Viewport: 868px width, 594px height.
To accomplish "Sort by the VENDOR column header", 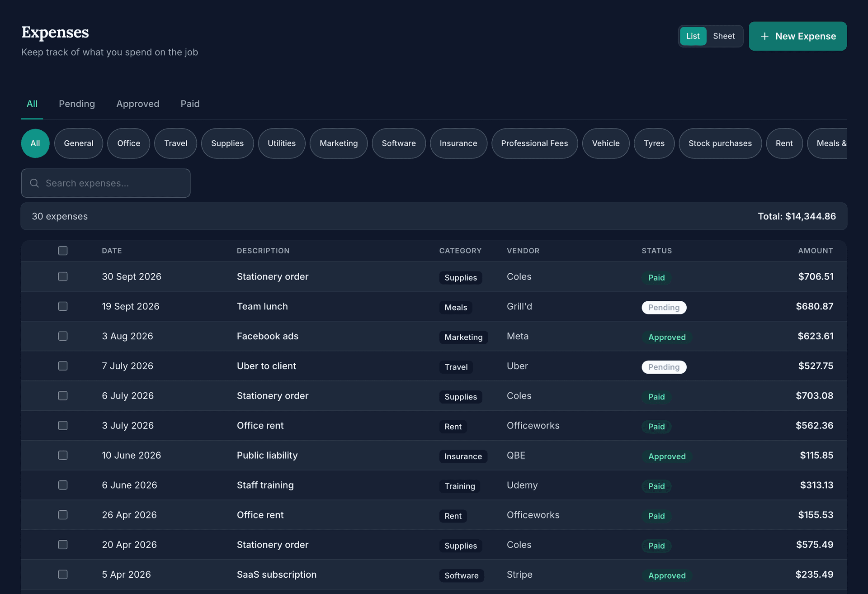I will click(523, 251).
